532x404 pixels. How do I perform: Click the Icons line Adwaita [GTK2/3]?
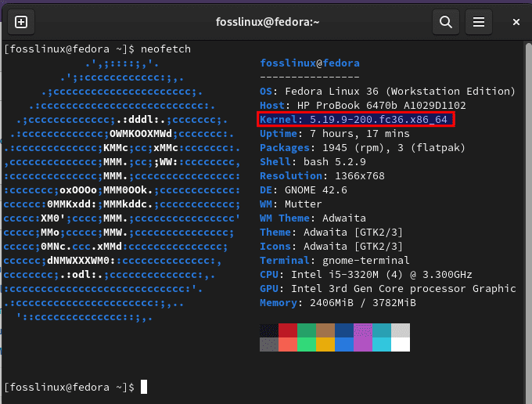(x=331, y=247)
